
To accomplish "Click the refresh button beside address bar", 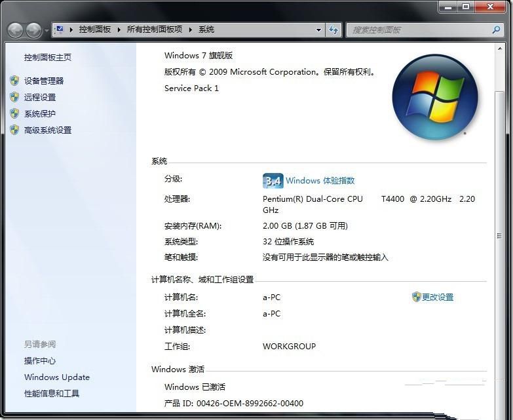I will [333, 29].
